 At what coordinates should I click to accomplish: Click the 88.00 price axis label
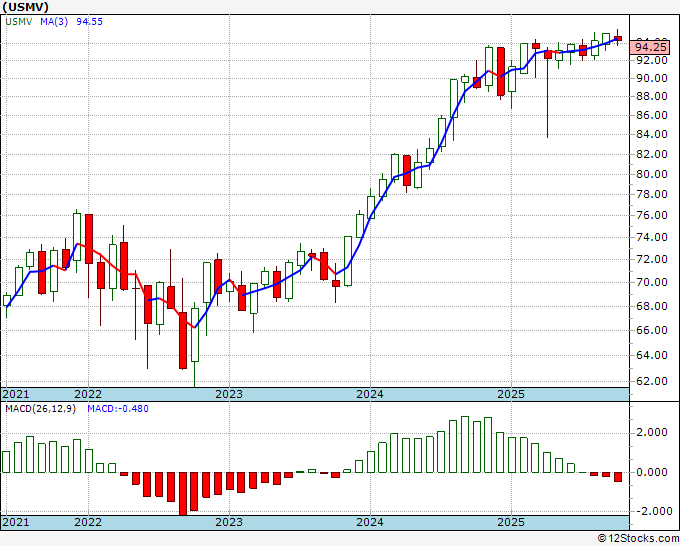click(x=652, y=96)
